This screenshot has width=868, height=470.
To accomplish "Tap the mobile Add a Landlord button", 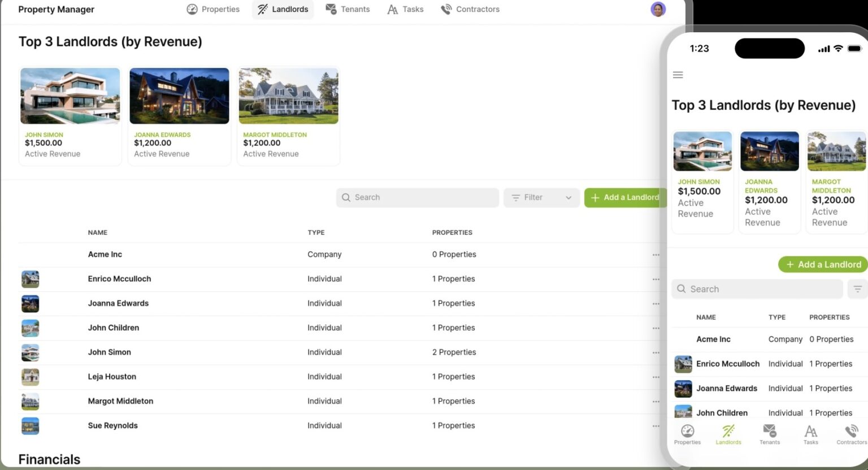I will point(823,264).
